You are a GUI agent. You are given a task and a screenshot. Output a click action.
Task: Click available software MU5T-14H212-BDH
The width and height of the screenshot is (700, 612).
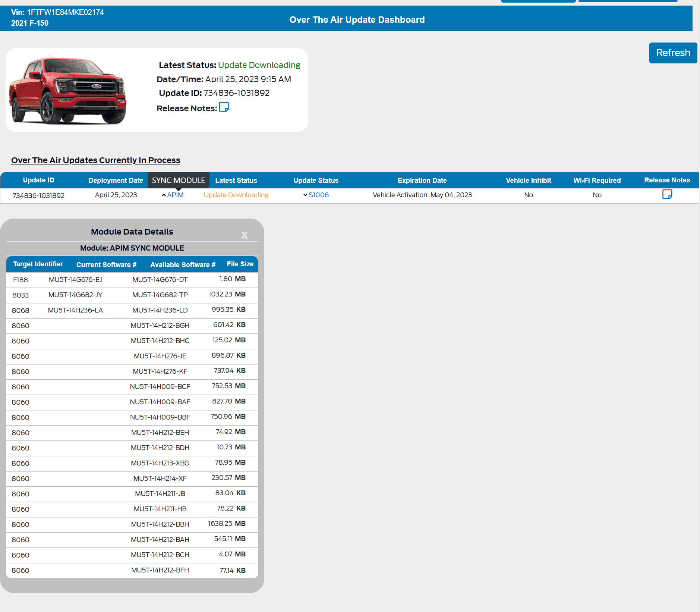[160, 448]
